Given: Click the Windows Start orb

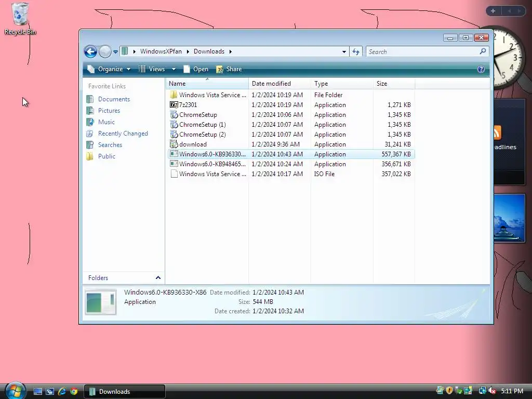Looking at the screenshot, I should pyautogui.click(x=15, y=390).
